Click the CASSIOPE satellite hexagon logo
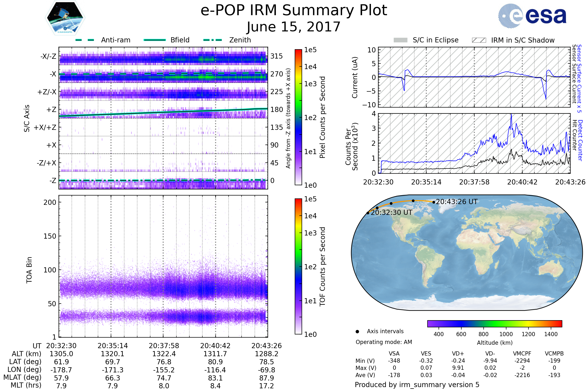The height and width of the screenshot is (392, 588). coord(65,18)
